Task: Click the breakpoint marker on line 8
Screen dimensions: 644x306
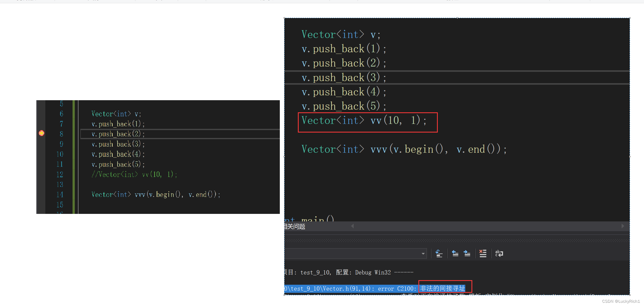Action: point(42,133)
